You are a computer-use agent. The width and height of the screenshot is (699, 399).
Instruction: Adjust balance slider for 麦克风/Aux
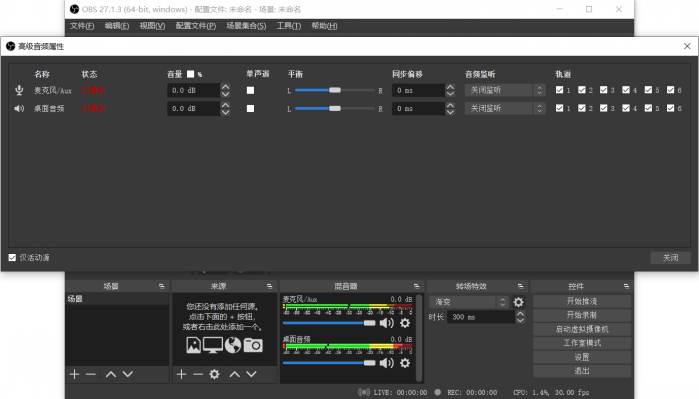coord(334,90)
